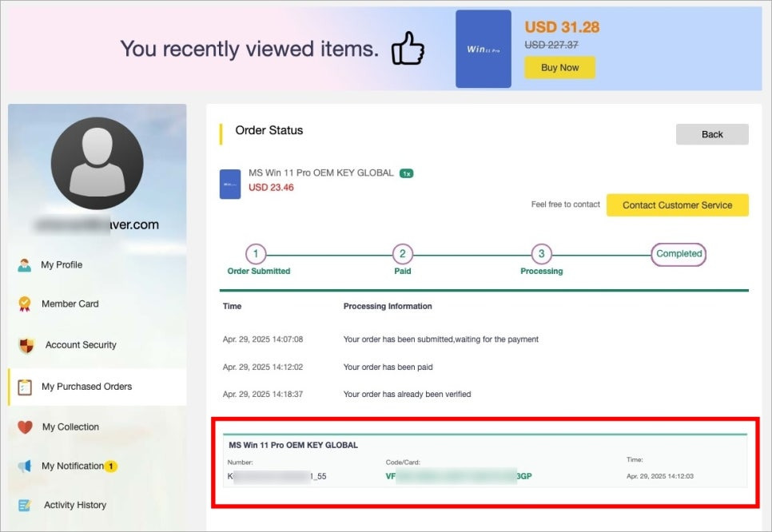
Task: Click the My Notification megaphone icon
Action: pyautogui.click(x=25, y=466)
